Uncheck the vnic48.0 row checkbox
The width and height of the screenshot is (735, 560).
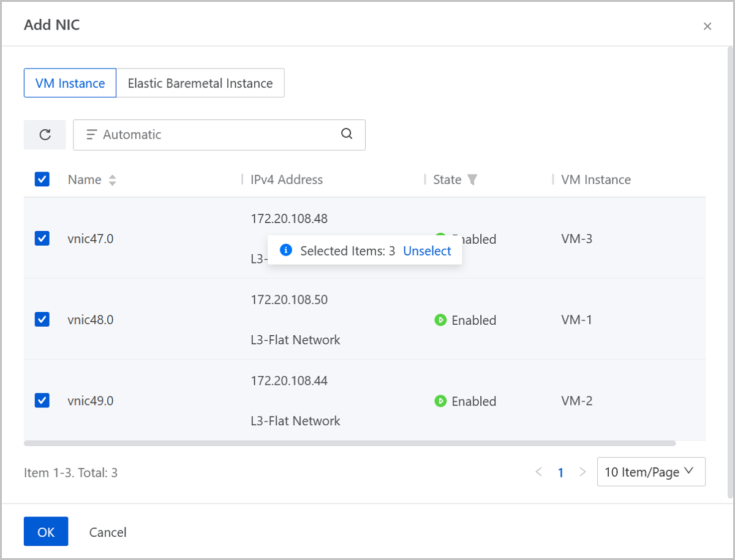coord(42,319)
